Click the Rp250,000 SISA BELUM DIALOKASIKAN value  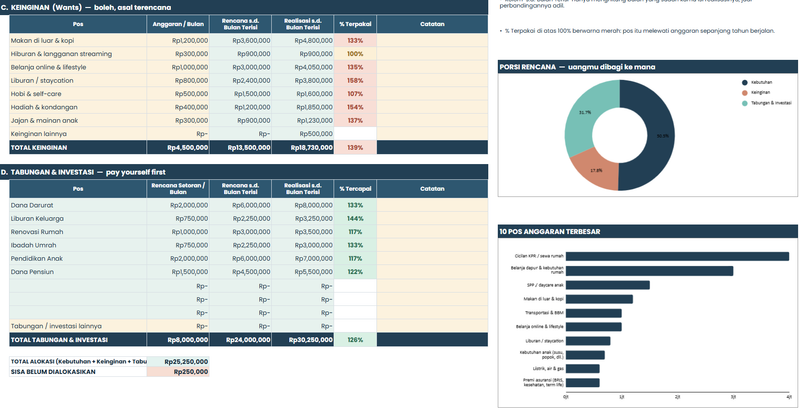178,372
